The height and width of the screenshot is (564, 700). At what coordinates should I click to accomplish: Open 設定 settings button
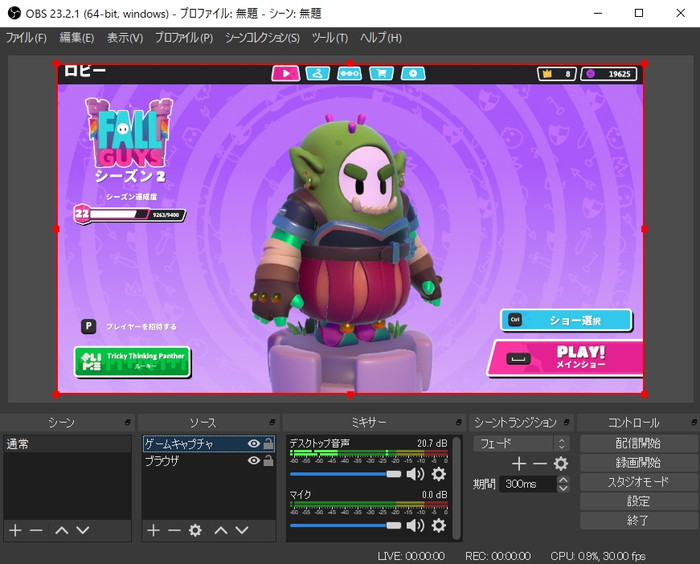pyautogui.click(x=638, y=501)
